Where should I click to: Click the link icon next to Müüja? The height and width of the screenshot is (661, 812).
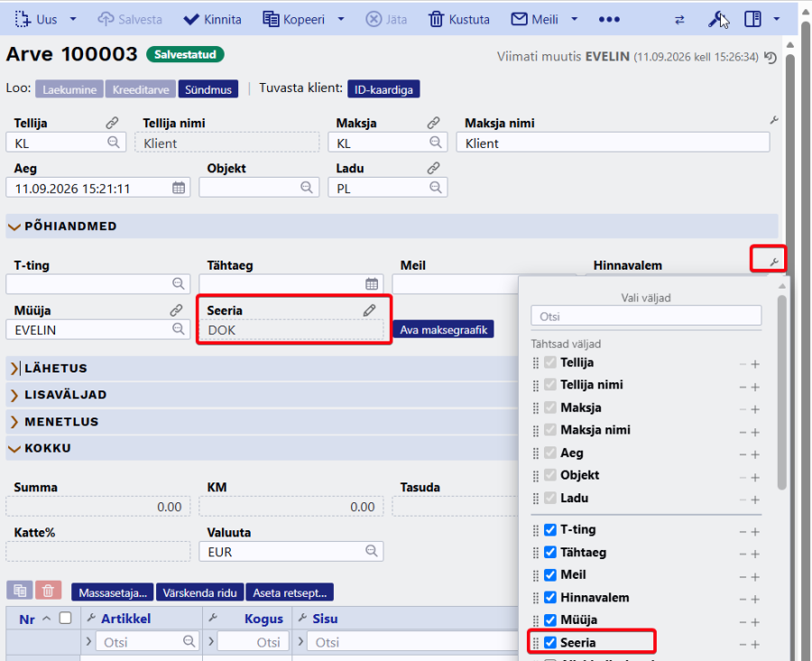pos(176,310)
